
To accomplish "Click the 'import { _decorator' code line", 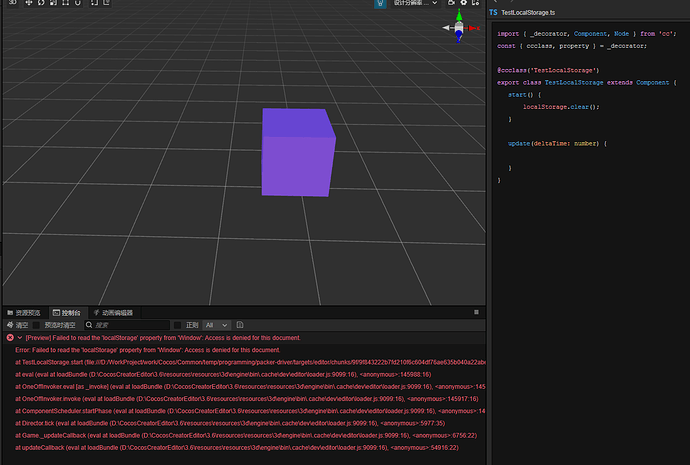I will tap(587, 34).
